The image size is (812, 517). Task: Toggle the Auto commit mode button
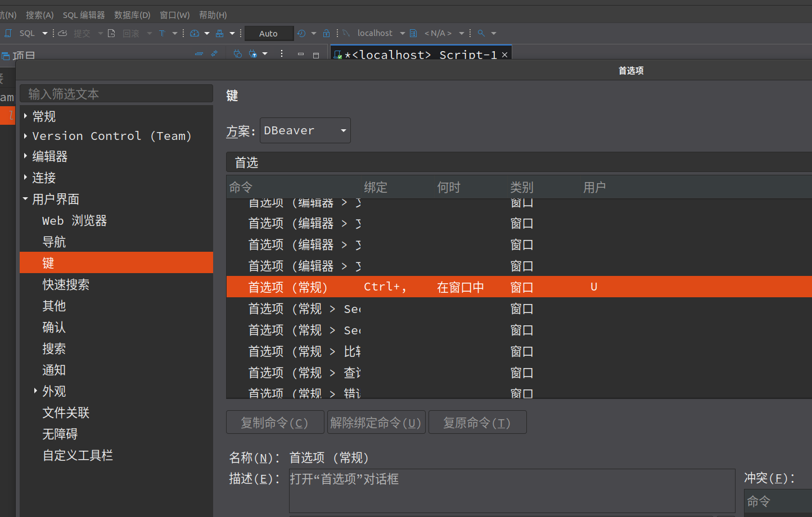coord(269,33)
